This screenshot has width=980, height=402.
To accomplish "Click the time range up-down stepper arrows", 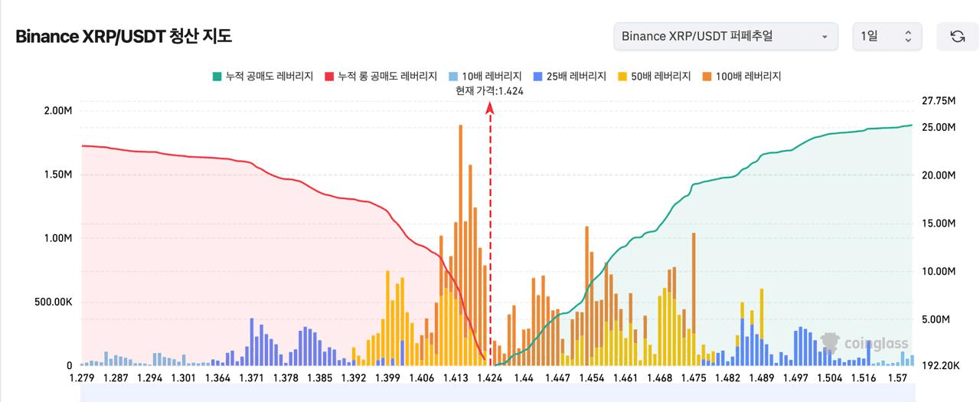I will 908,37.
